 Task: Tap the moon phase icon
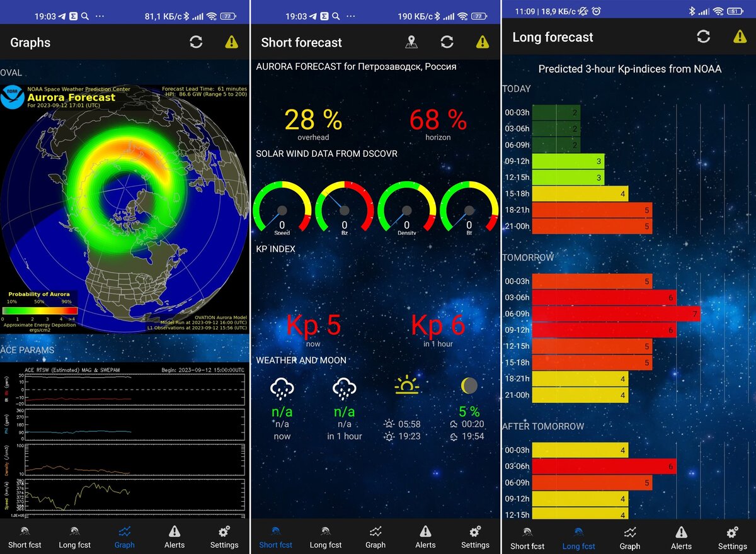point(469,386)
